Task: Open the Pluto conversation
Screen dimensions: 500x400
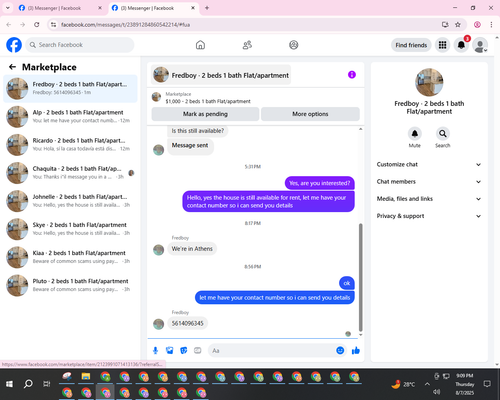Action: 70,285
